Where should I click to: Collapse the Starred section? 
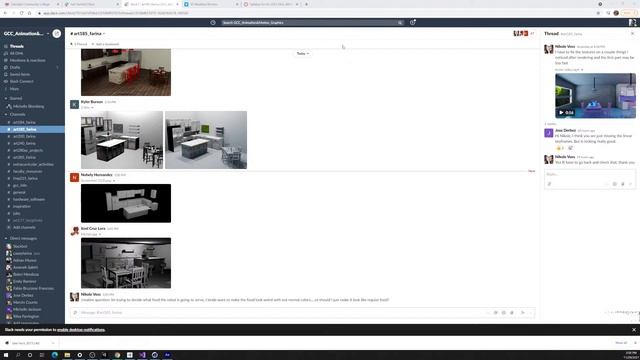coord(6,98)
